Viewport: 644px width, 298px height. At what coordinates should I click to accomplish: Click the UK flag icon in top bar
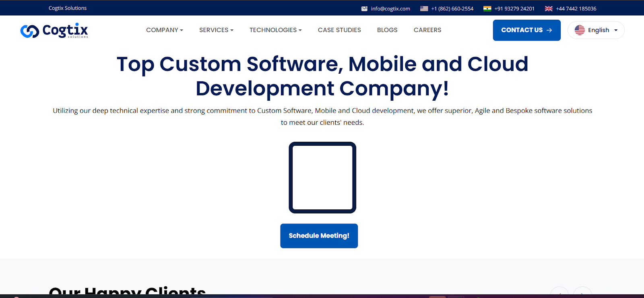click(x=549, y=8)
